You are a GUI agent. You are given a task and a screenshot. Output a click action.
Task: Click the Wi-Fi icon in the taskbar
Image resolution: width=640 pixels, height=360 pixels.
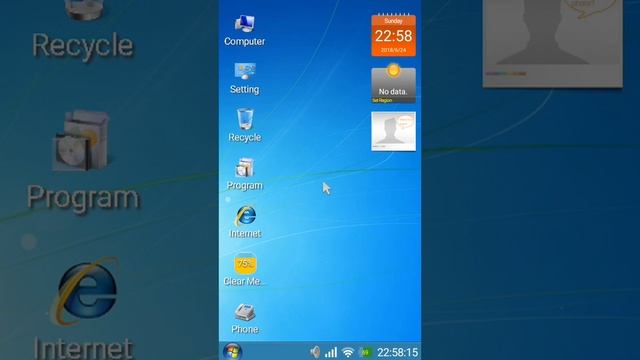click(x=348, y=352)
